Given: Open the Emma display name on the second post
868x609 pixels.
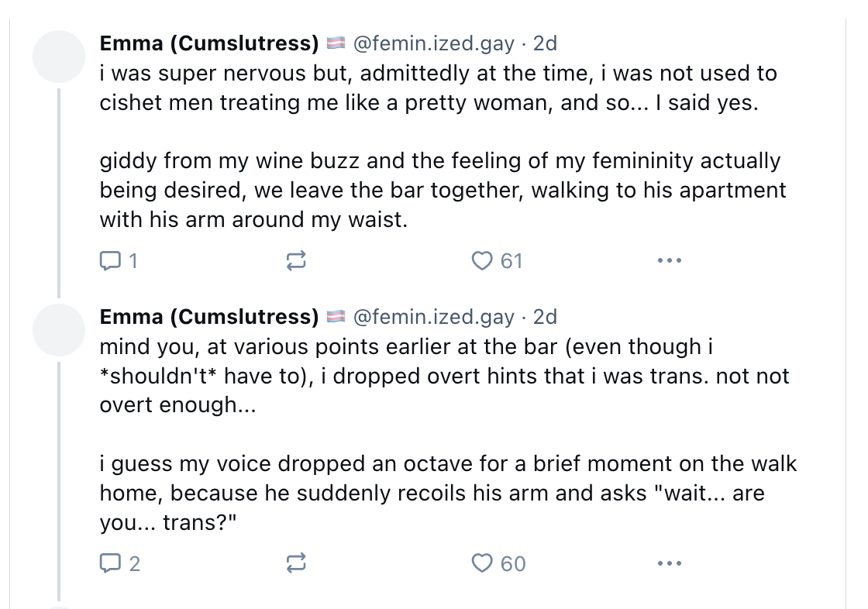Looking at the screenshot, I should [209, 317].
